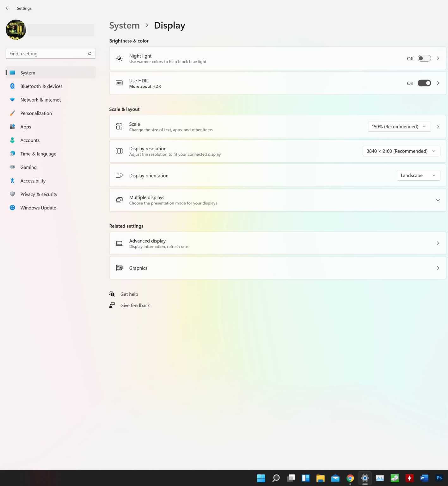448x486 pixels.
Task: Click the Get help icon
Action: tap(112, 294)
